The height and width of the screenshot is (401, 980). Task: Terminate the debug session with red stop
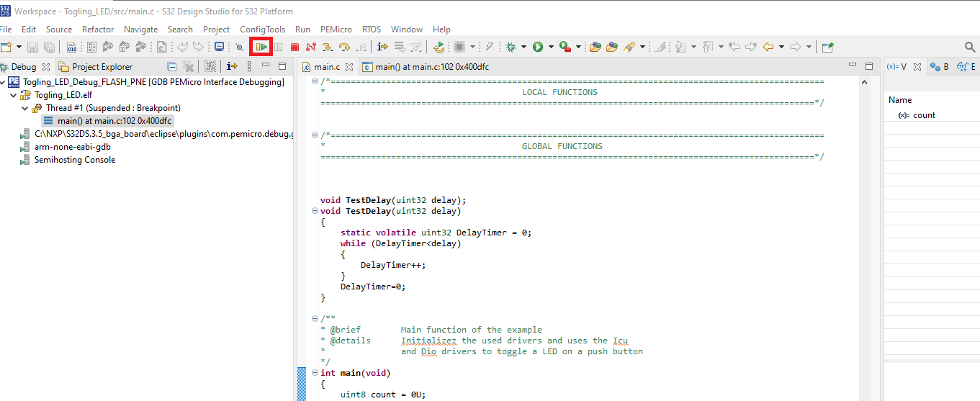click(x=295, y=47)
